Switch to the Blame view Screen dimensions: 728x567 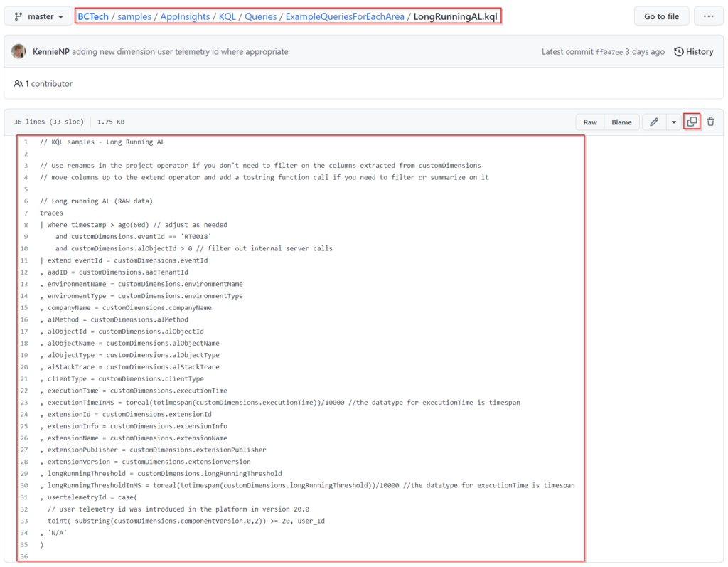coord(621,122)
